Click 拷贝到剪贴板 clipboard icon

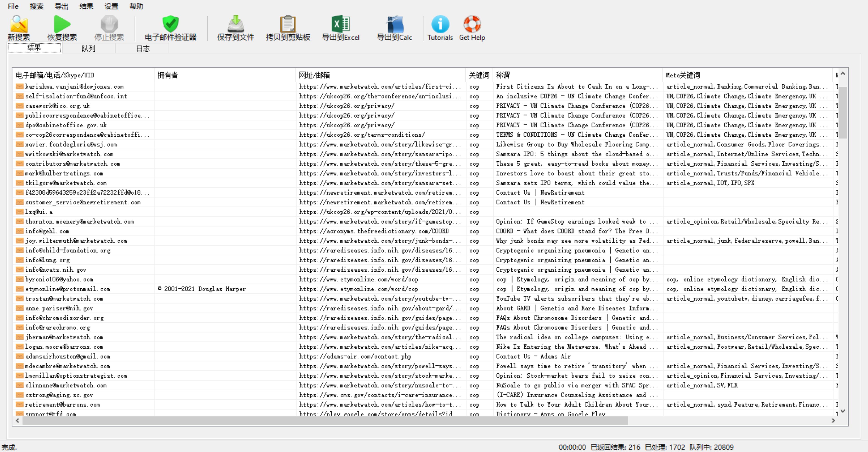tap(288, 24)
